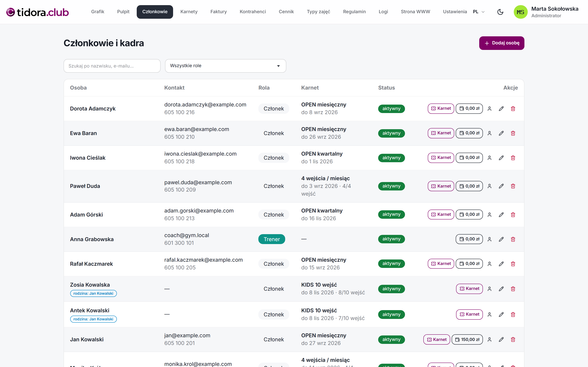Click Jan Kowalski's 150,00 zł wallet balance
Image resolution: width=588 pixels, height=367 pixels.
point(467,339)
